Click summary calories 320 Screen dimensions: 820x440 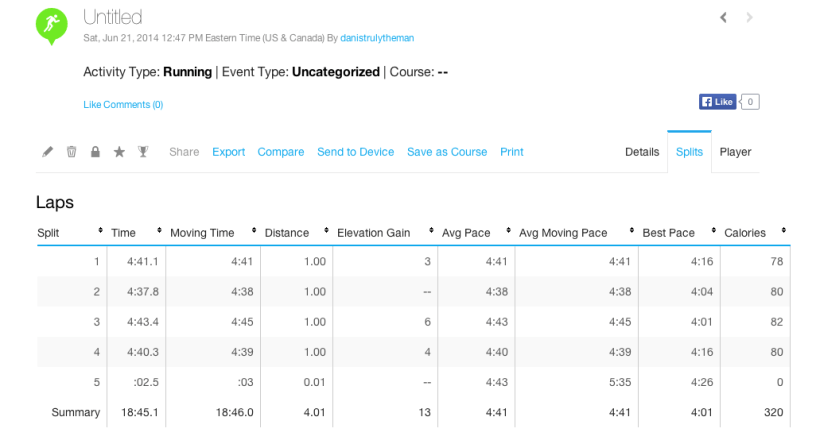773,412
